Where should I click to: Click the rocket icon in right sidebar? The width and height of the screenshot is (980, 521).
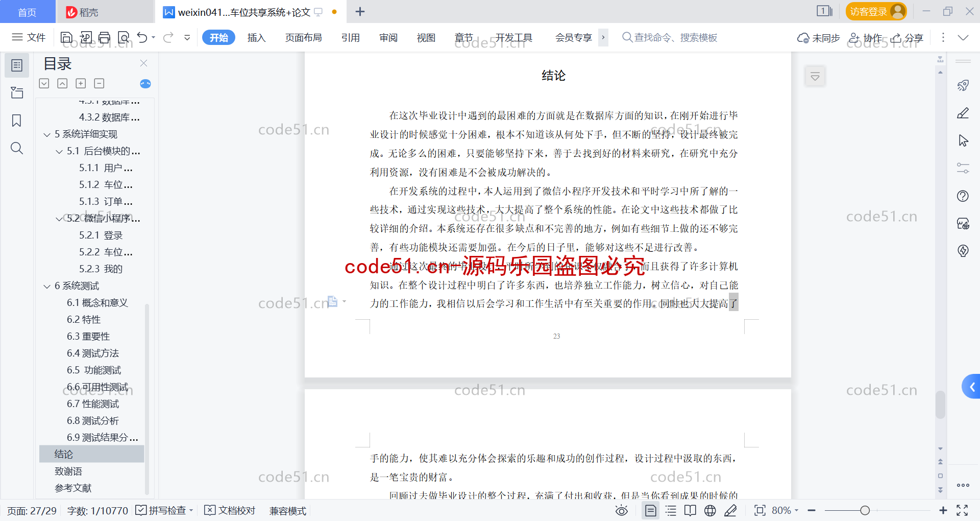(963, 85)
